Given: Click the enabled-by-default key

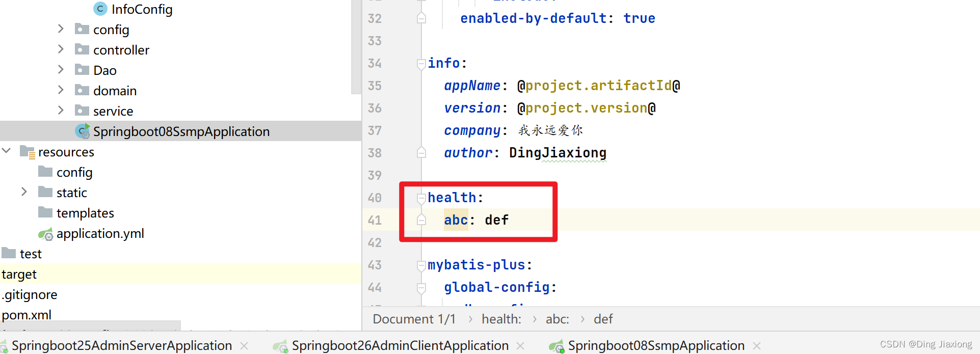Looking at the screenshot, I should pyautogui.click(x=533, y=18).
